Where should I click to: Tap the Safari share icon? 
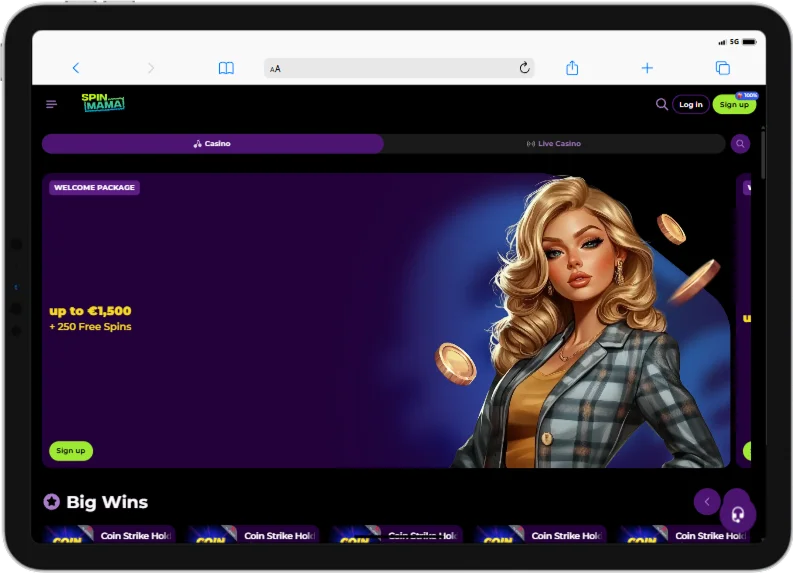coord(572,68)
